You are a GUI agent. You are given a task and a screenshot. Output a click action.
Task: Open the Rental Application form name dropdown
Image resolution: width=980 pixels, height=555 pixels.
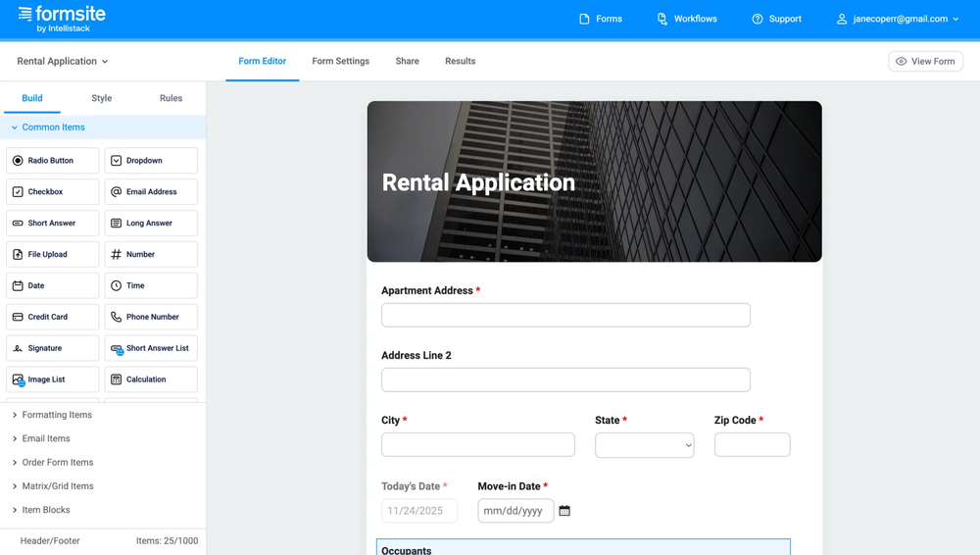pos(63,61)
